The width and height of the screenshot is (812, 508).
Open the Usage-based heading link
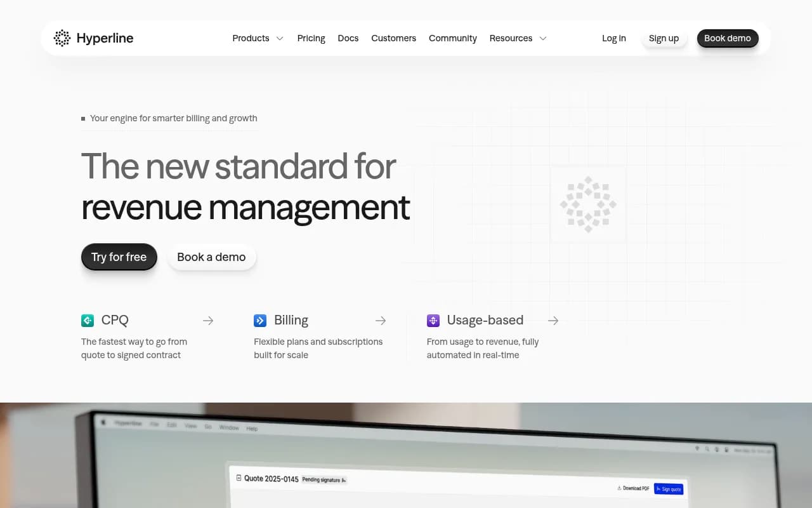click(x=485, y=321)
